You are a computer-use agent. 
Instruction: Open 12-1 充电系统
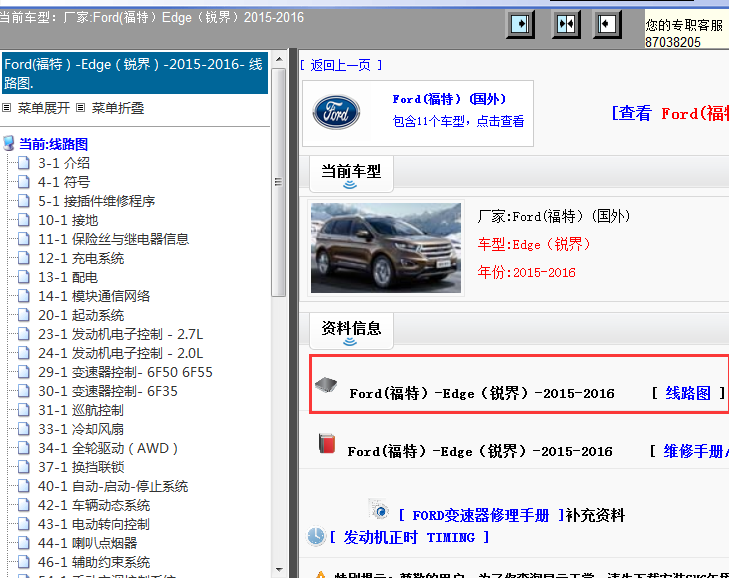tap(81, 258)
